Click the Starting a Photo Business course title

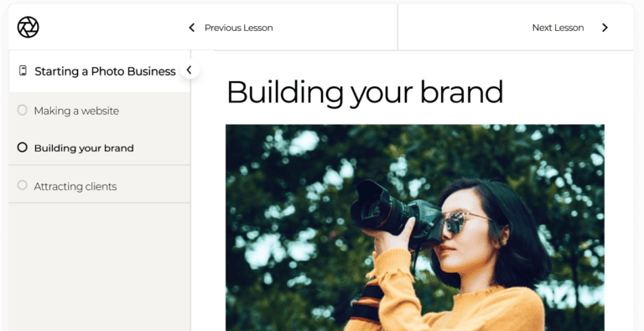(105, 71)
